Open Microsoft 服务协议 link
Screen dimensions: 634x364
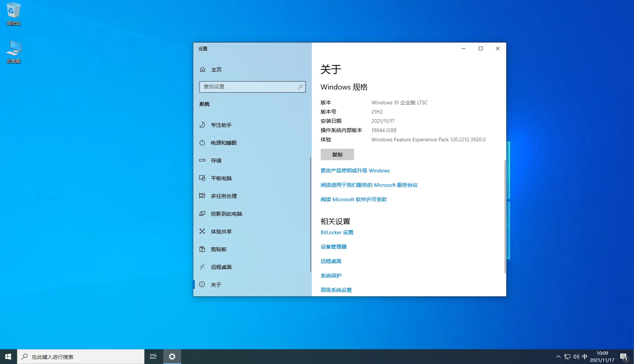(369, 185)
